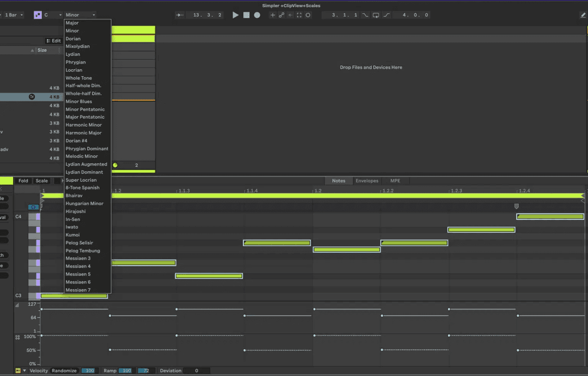This screenshot has height=376, width=588.
Task: Toggle Punch-In switch icon
Action: 365,15
